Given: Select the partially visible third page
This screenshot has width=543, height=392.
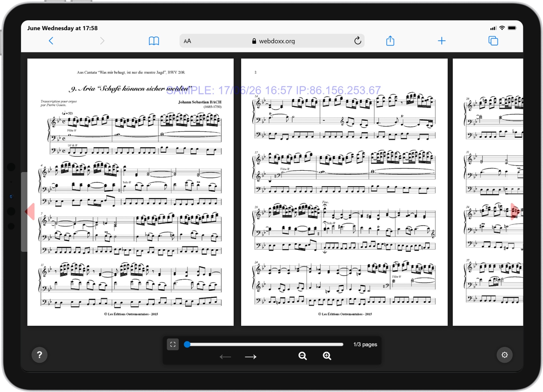Looking at the screenshot, I should (488, 192).
